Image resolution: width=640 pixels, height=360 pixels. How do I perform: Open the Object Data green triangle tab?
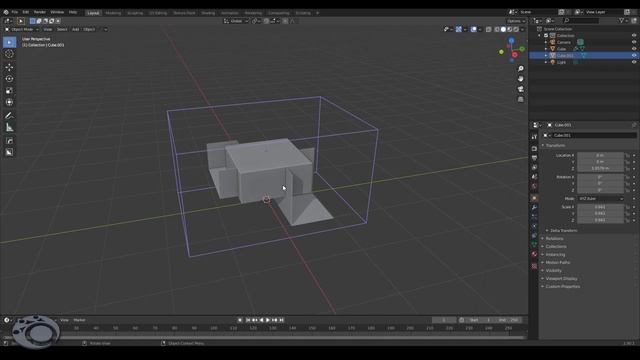(534, 244)
